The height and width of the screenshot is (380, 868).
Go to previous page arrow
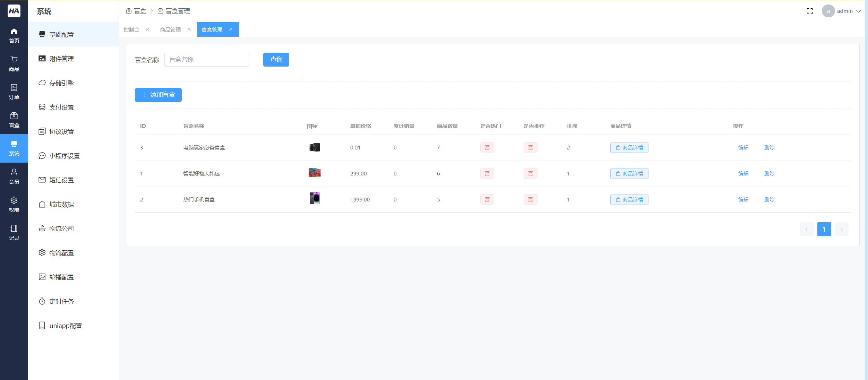(x=807, y=229)
